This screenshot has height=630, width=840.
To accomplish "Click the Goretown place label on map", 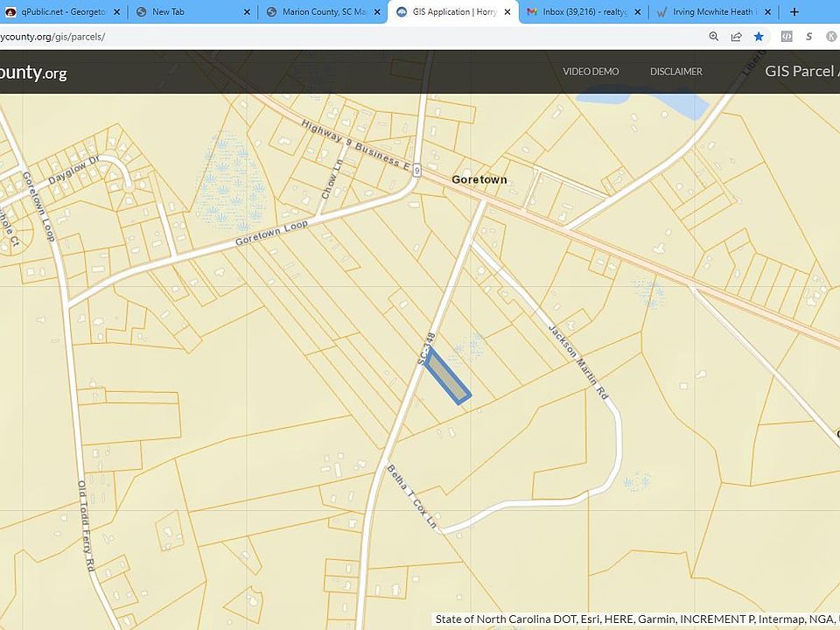I will (x=479, y=179).
